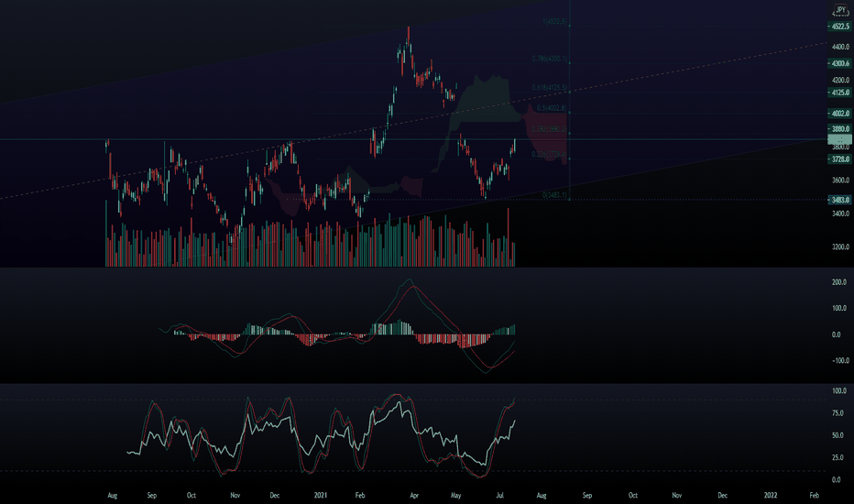Click the 3728.0 price axis label

(x=840, y=159)
